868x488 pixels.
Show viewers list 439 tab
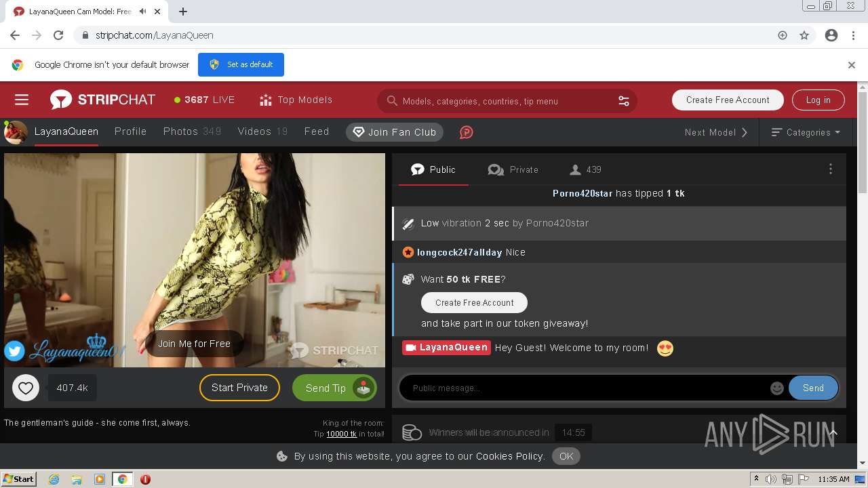[585, 169]
